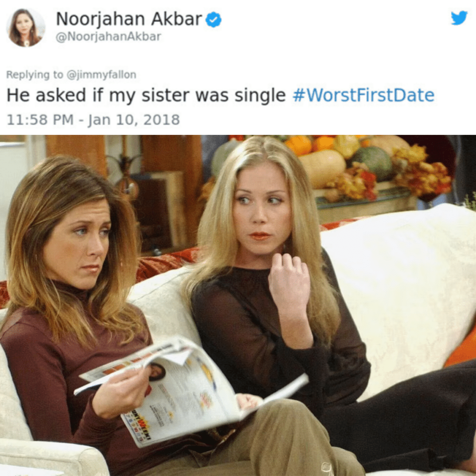
Task: Click the blue Twitter bird logo
Action: 459,18
